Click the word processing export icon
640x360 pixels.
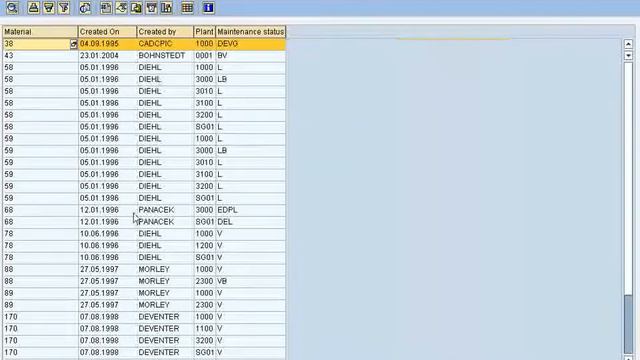(x=121, y=8)
